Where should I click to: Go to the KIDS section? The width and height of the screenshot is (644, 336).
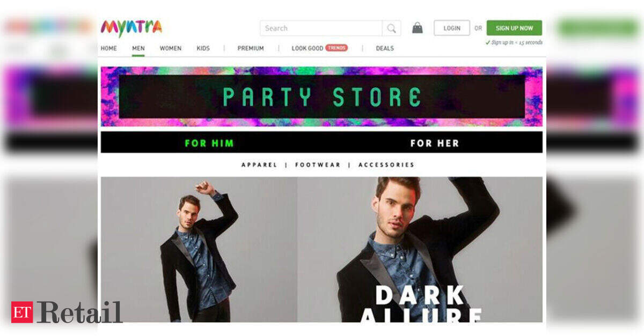click(203, 48)
